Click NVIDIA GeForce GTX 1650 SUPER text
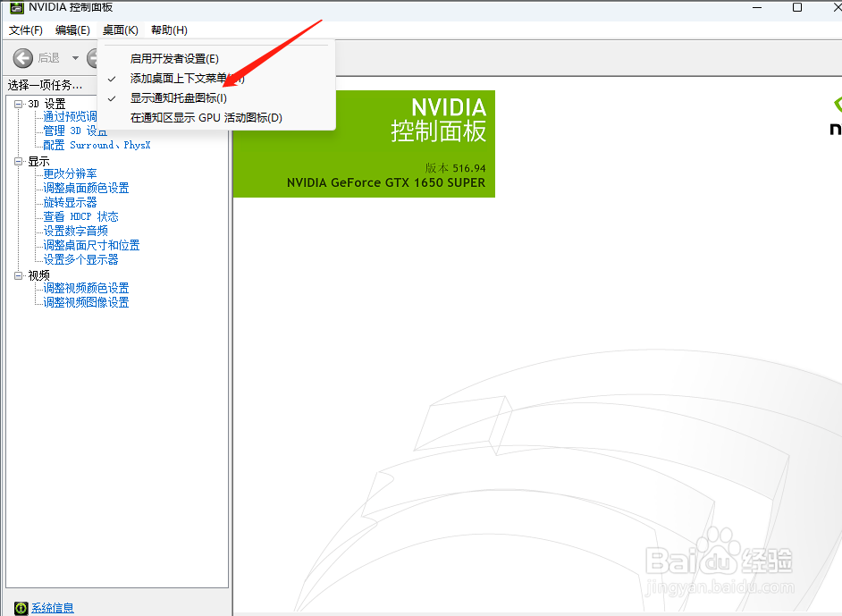 pos(386,182)
